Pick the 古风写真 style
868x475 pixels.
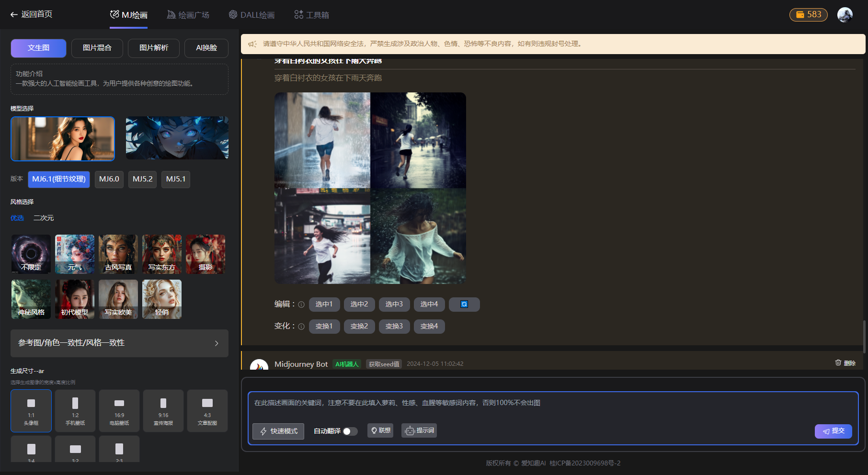(x=118, y=254)
